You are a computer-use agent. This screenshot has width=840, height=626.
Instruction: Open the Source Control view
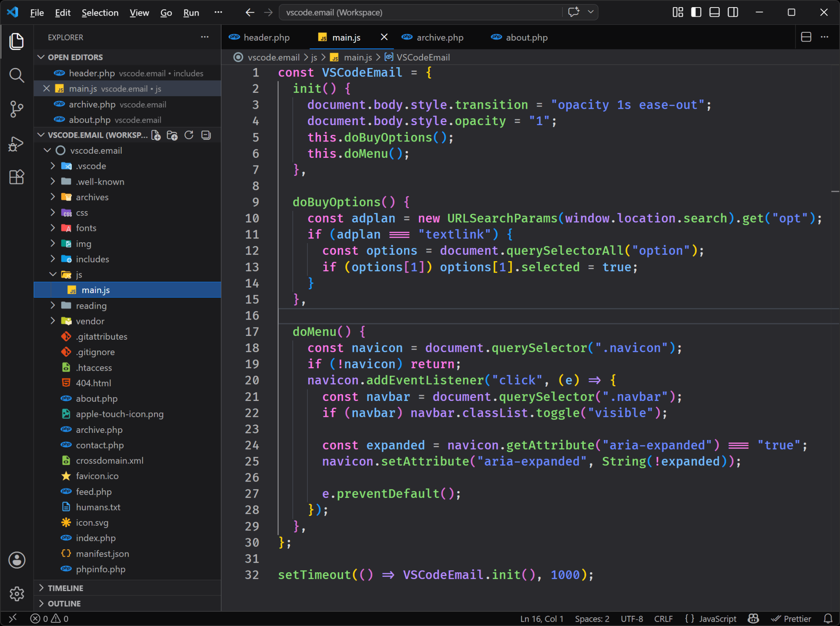(x=16, y=109)
